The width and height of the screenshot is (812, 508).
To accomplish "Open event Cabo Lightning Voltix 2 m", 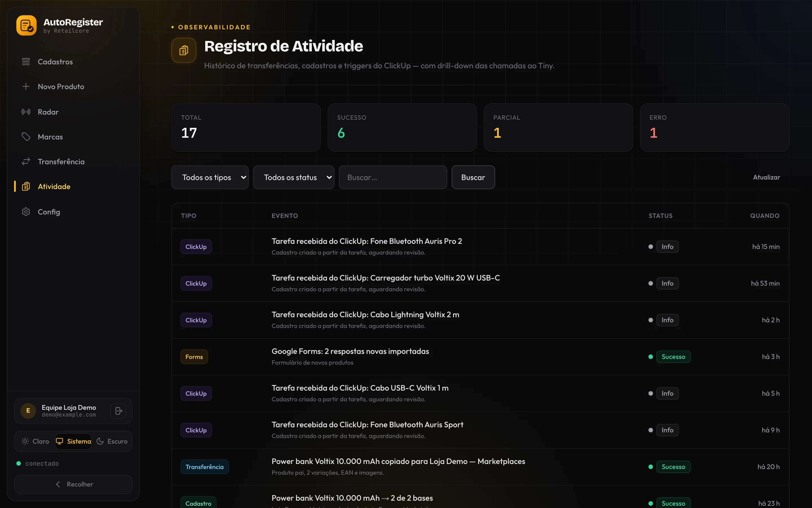I will [x=480, y=320].
